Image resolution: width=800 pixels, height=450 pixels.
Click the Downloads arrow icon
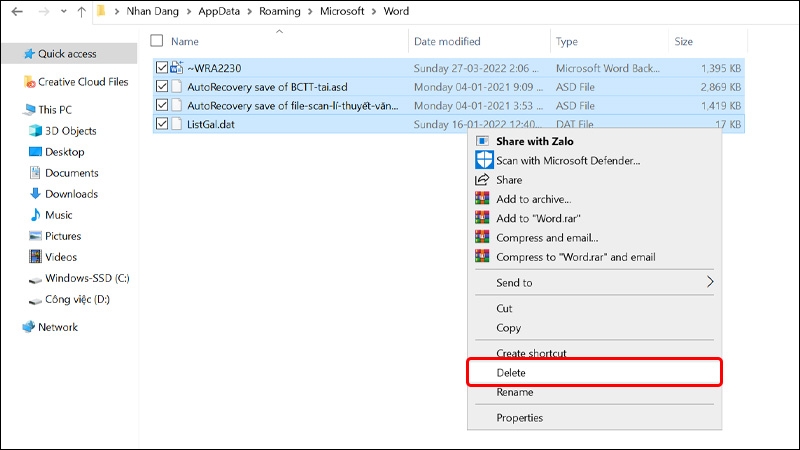[x=35, y=193]
